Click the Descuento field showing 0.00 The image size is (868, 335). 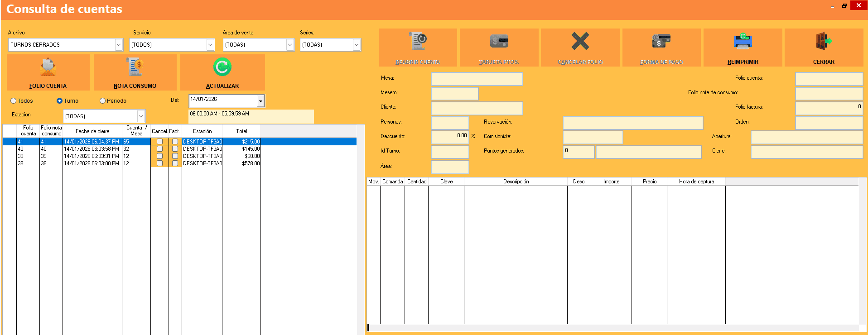[450, 137]
